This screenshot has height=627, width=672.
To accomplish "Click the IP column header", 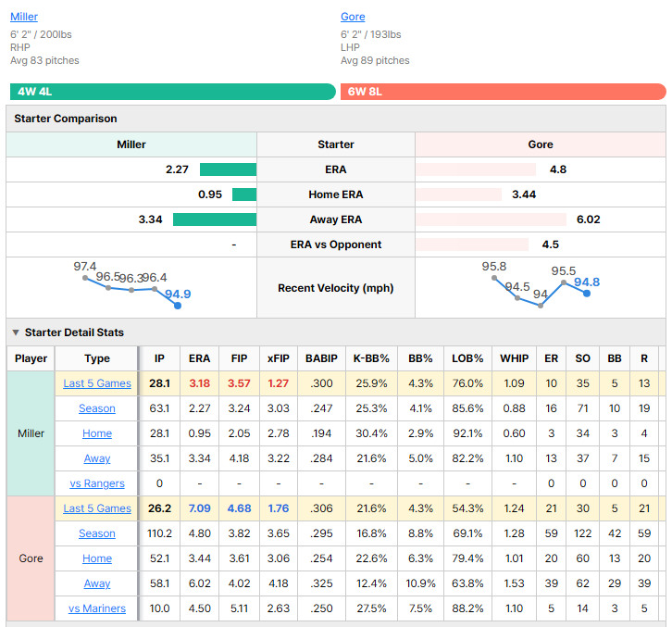I will 159,358.
